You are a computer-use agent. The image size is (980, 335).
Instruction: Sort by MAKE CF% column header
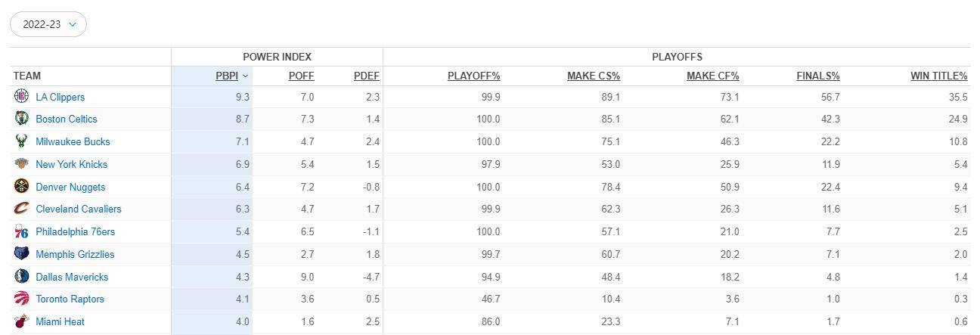[713, 76]
